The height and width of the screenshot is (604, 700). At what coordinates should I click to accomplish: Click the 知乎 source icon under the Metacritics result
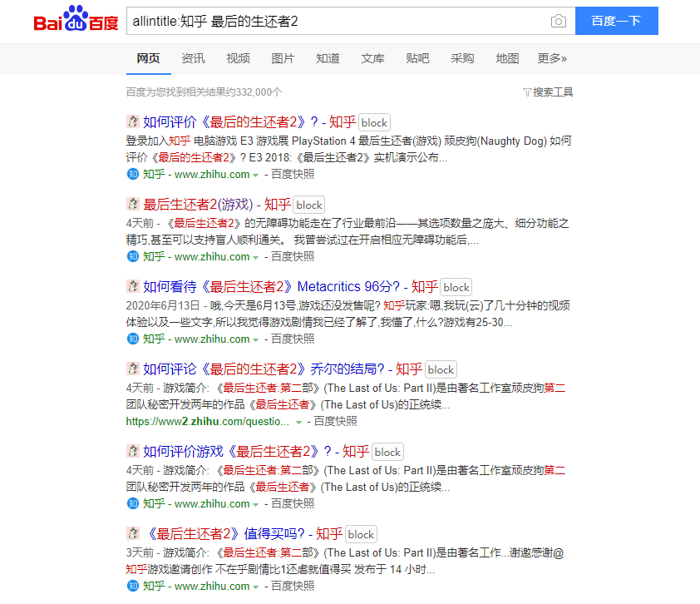point(133,339)
